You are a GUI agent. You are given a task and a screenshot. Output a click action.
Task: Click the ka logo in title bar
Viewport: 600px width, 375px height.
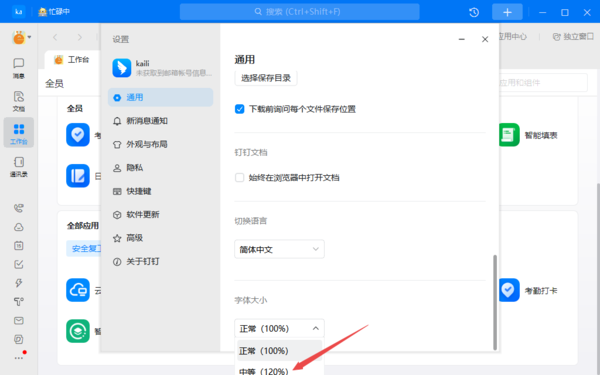point(18,12)
